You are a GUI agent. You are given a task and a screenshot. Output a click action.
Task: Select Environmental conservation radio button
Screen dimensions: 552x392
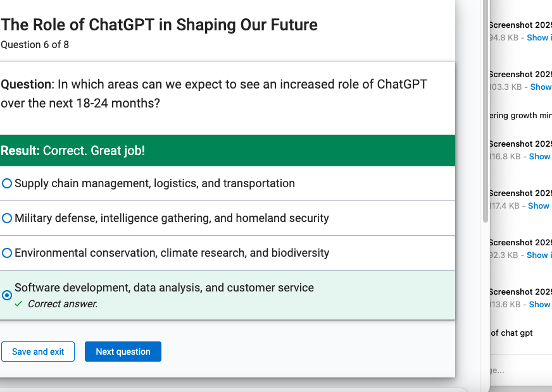tap(7, 253)
